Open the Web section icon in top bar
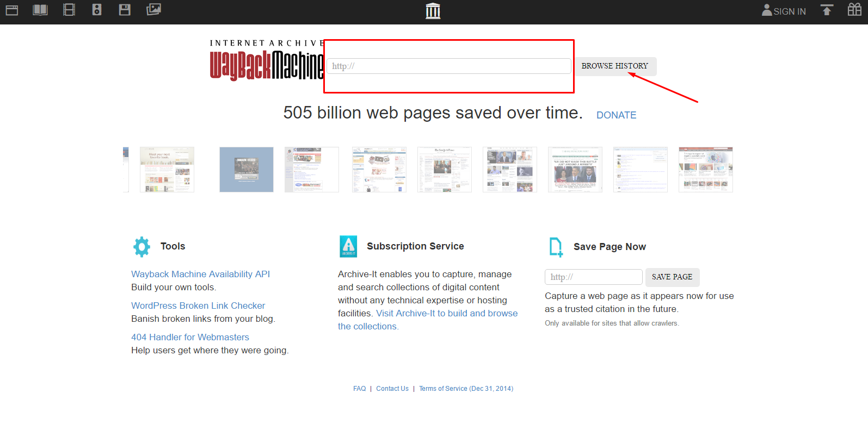The width and height of the screenshot is (868, 424). pyautogui.click(x=12, y=10)
